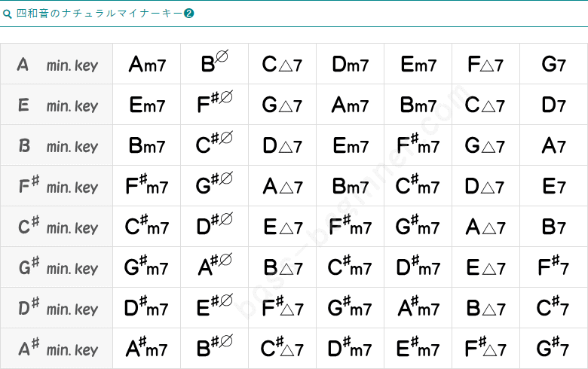Click the Dm7 chord in A minor row
Viewport: 588px width, 369px height.
pos(350,65)
